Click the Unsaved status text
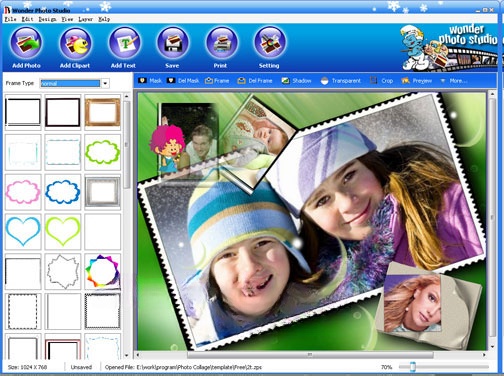Viewport: 504px width, 376px height. pos(81,367)
